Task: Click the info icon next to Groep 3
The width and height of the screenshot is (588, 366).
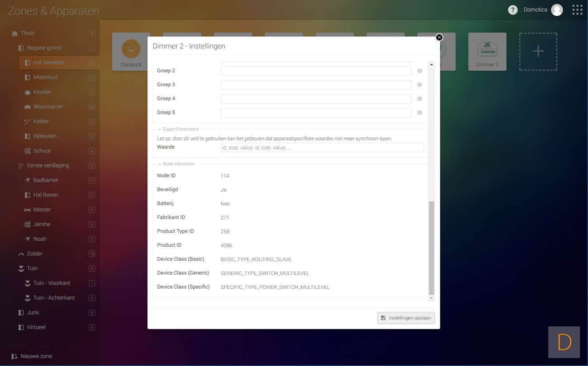Action: [x=419, y=85]
